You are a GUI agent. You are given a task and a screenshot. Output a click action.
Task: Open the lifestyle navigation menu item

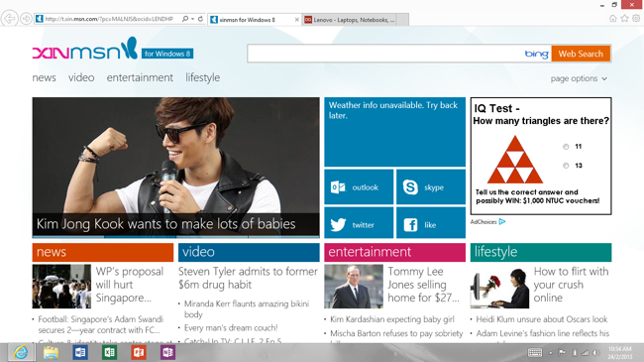(x=202, y=77)
